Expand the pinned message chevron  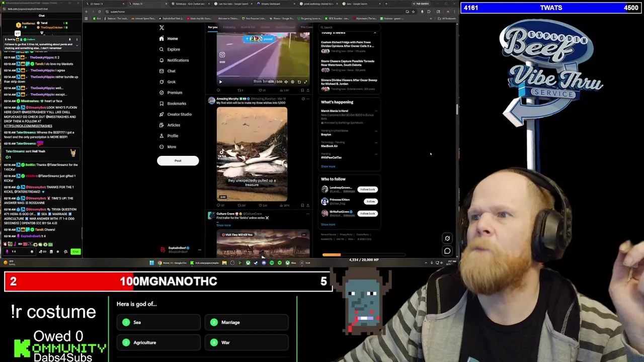coord(76,45)
